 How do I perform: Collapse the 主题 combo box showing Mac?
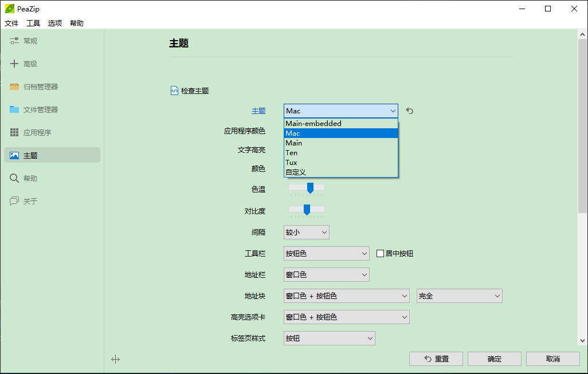click(x=341, y=111)
